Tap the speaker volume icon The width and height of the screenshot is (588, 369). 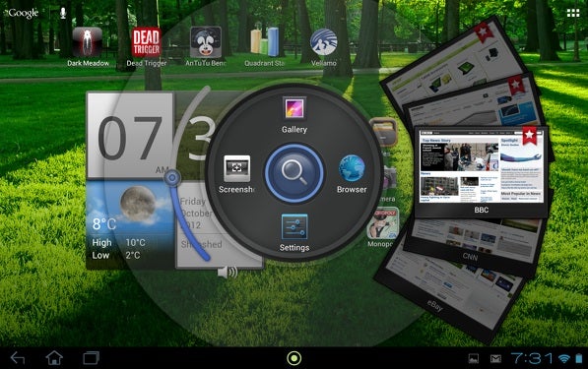pyautogui.click(x=228, y=272)
